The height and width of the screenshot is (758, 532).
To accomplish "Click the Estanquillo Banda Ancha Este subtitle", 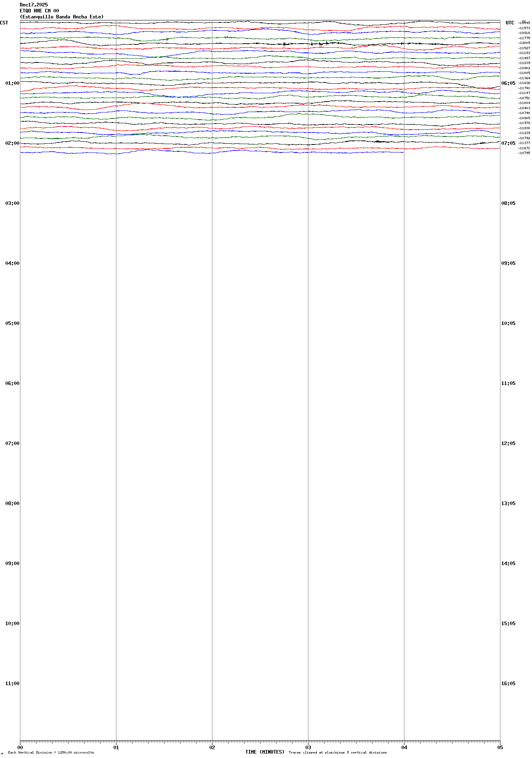I will pos(62,17).
